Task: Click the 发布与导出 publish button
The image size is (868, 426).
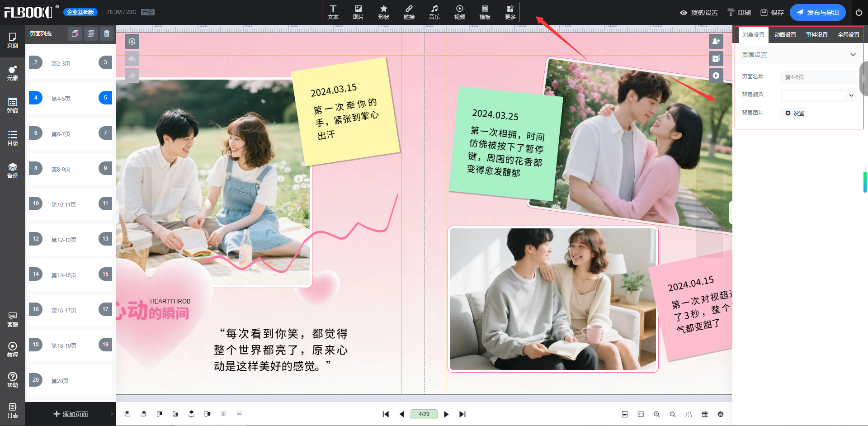Action: (x=817, y=13)
